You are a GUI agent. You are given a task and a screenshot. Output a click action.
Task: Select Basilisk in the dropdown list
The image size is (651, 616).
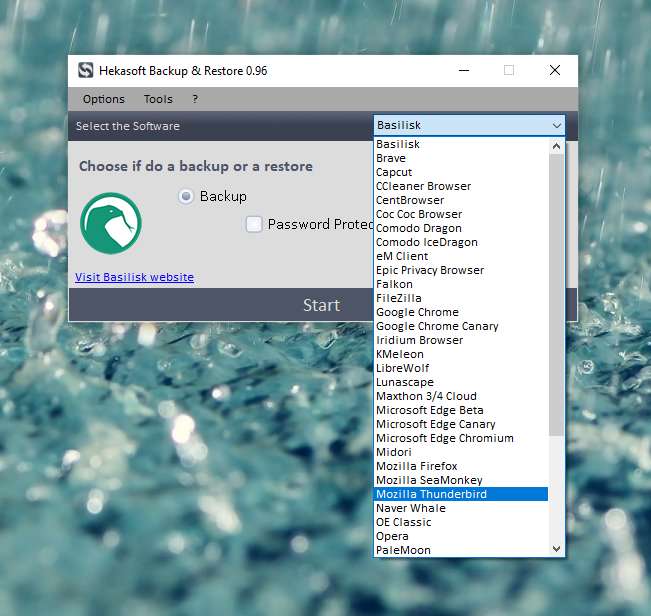pyautogui.click(x=461, y=144)
